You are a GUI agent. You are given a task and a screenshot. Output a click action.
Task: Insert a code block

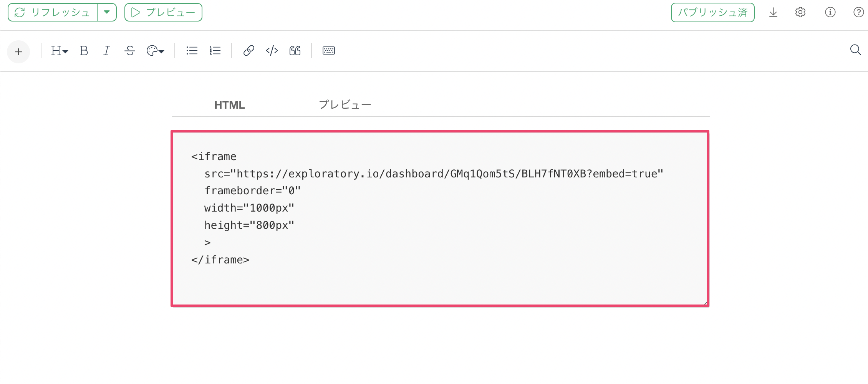pos(272,51)
